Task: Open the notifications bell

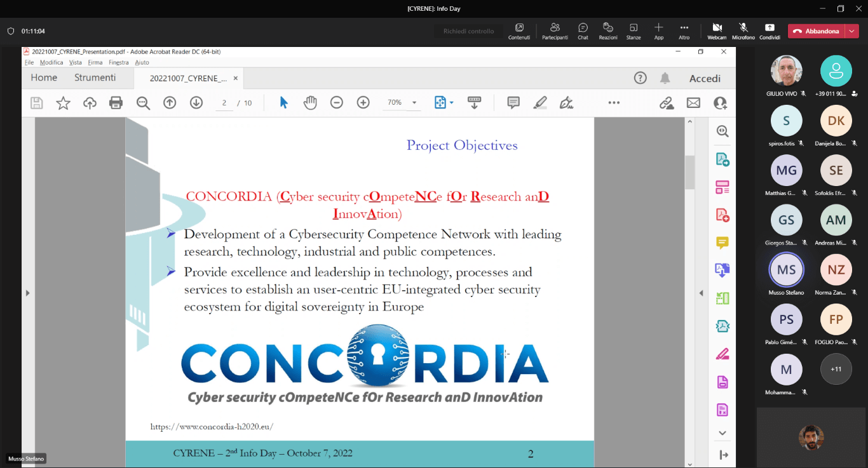Action: point(665,78)
